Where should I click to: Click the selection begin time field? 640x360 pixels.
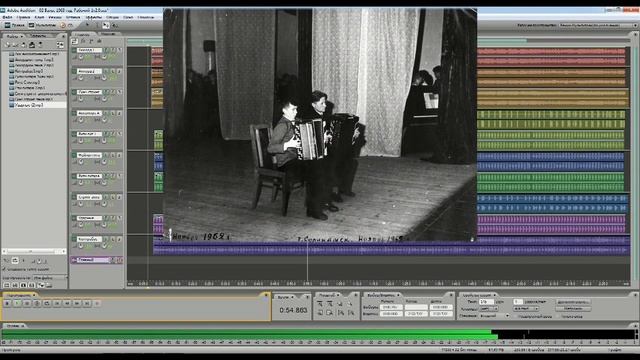(391, 307)
